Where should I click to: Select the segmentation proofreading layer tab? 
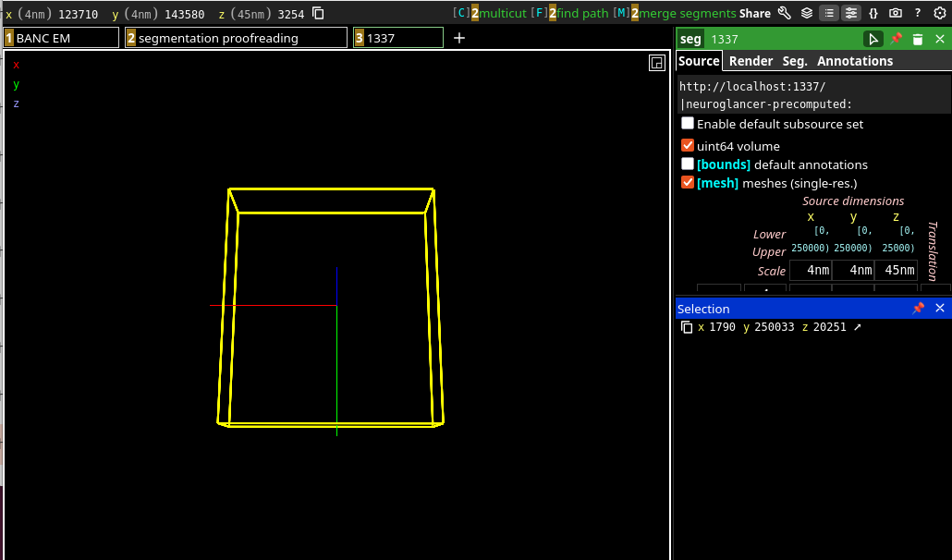coord(237,38)
